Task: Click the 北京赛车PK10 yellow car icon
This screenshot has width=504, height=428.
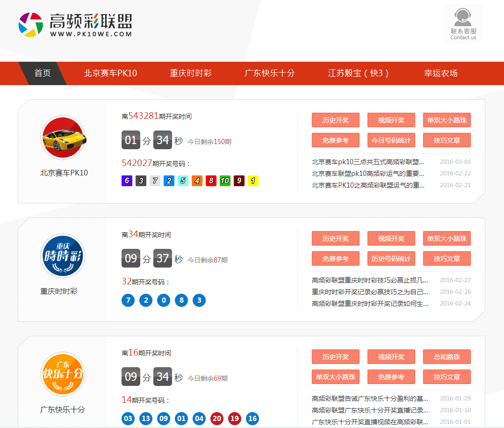Action: [x=63, y=138]
